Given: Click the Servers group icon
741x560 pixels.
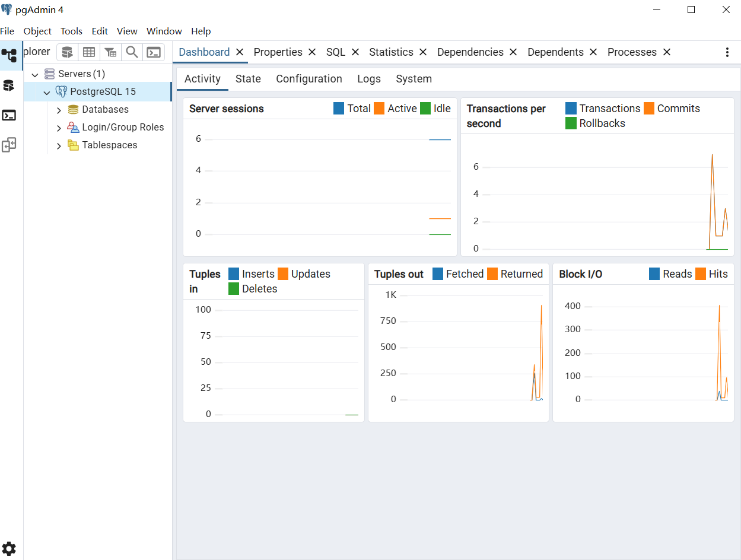Looking at the screenshot, I should pos(50,74).
